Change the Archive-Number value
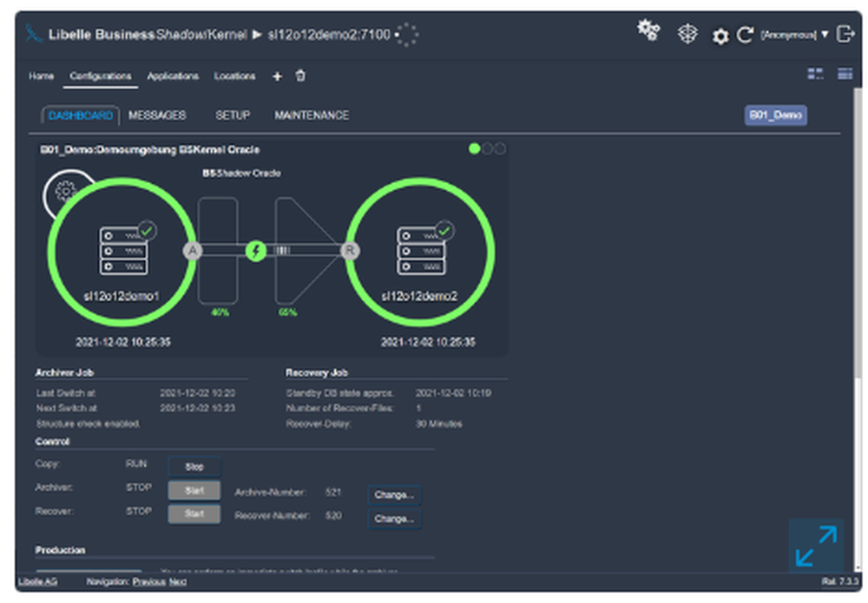The image size is (868, 603). [x=394, y=495]
